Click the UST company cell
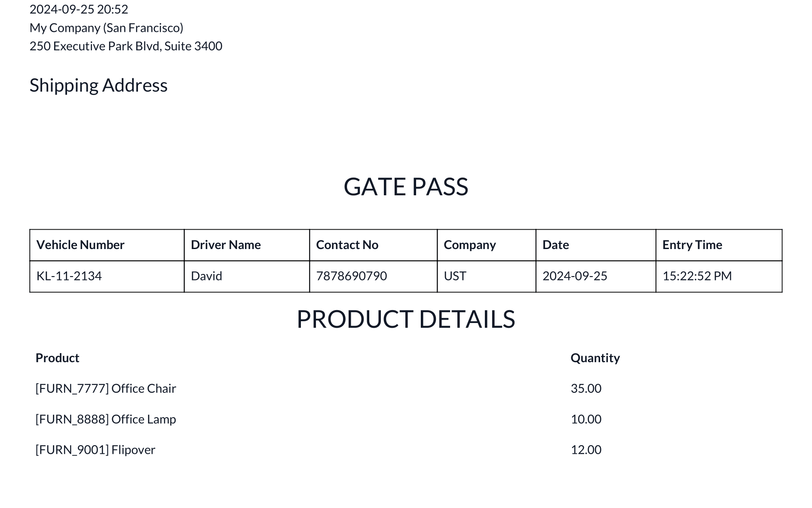This screenshot has width=812, height=508. click(x=455, y=276)
